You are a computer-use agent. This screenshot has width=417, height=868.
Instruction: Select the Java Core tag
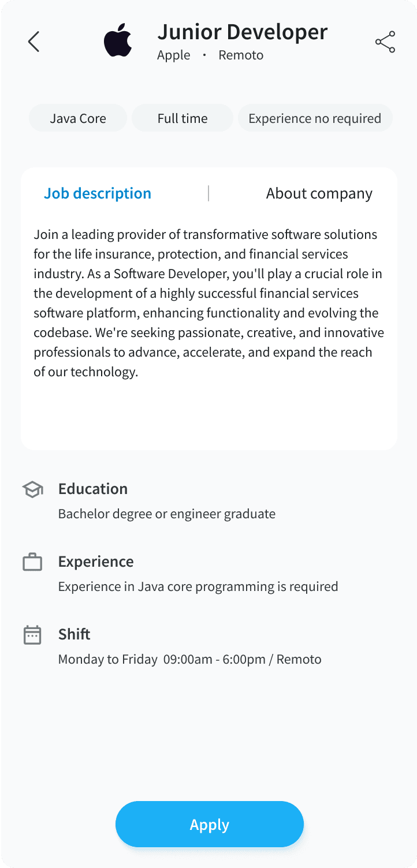[x=78, y=118]
